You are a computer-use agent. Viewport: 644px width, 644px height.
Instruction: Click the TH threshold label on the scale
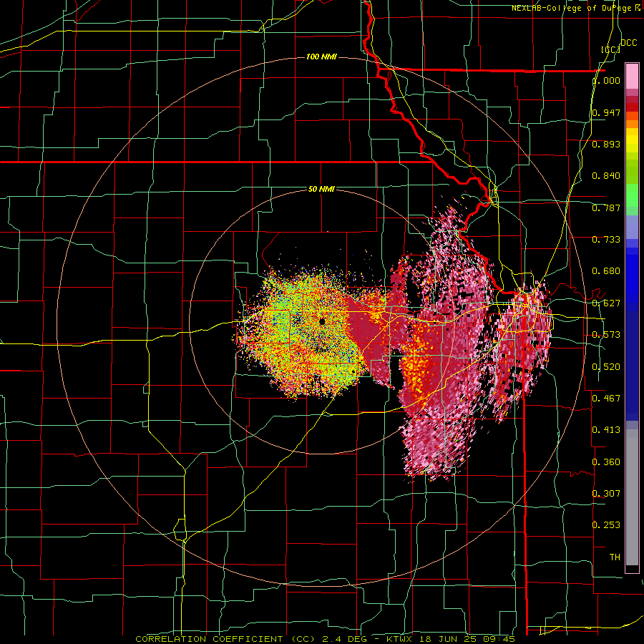click(x=615, y=557)
